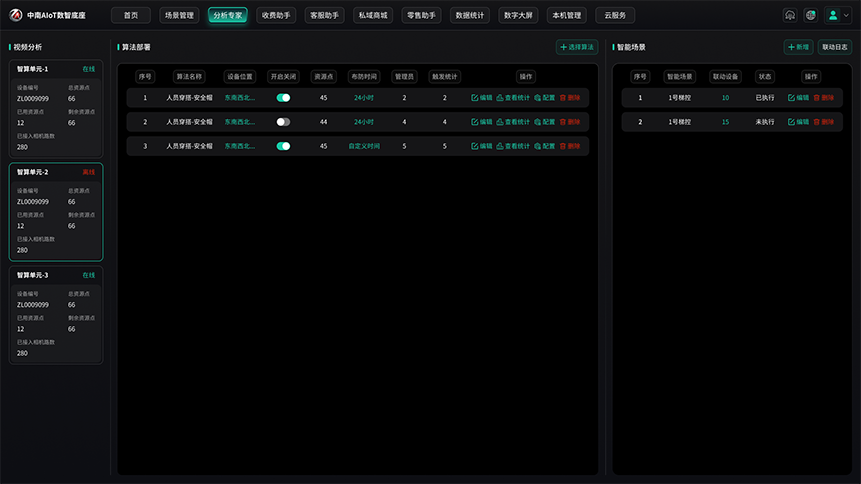Open the 云服务 tab
The image size is (861, 484).
click(615, 15)
